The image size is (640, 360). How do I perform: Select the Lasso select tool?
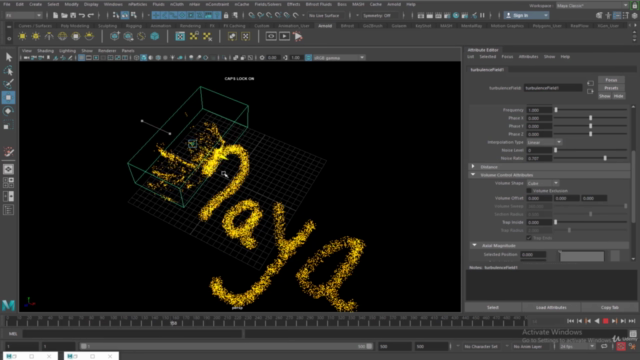[8, 71]
